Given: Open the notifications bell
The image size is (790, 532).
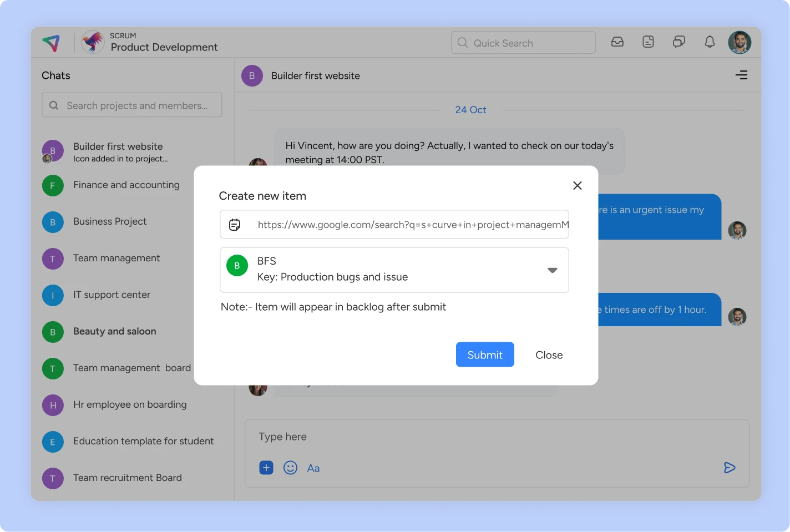Looking at the screenshot, I should click(x=710, y=42).
